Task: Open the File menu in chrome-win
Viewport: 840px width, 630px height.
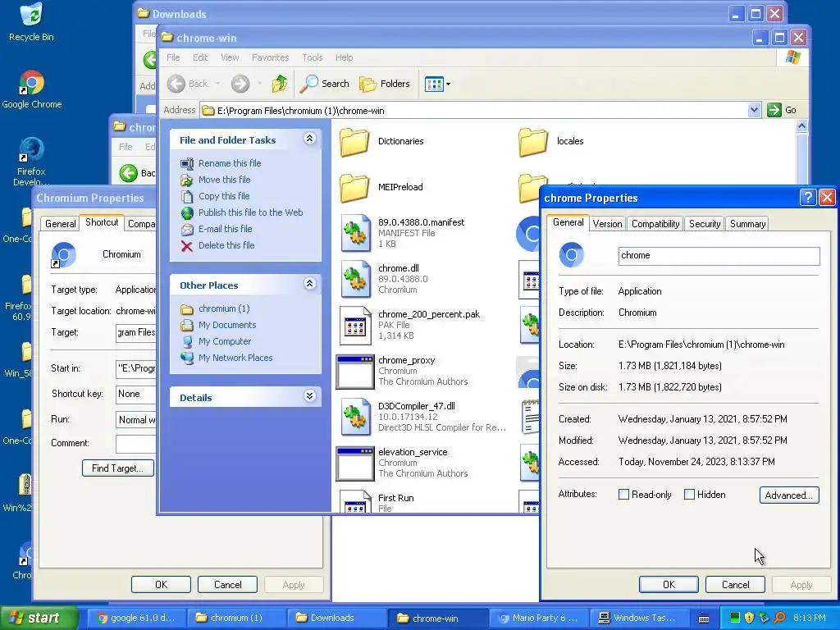Action: pos(173,57)
